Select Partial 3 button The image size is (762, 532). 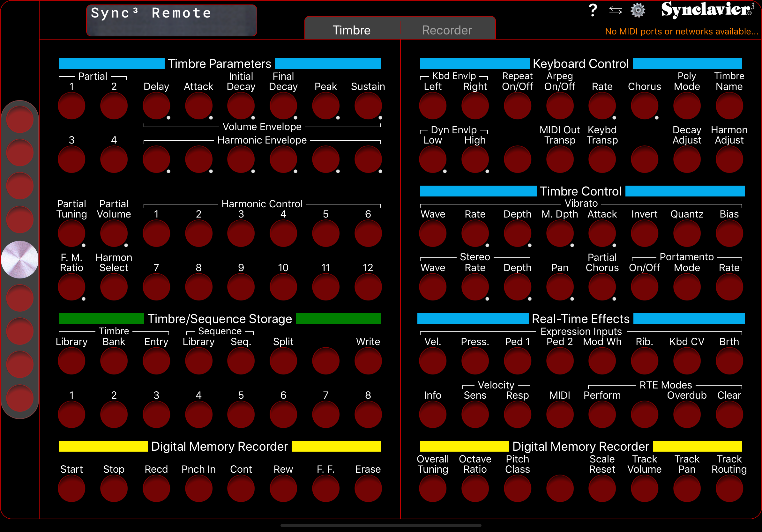(x=72, y=159)
